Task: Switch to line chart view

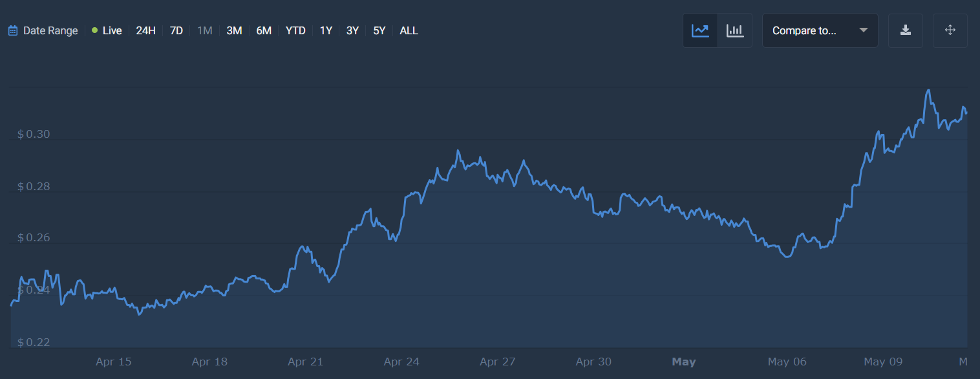Action: point(700,30)
